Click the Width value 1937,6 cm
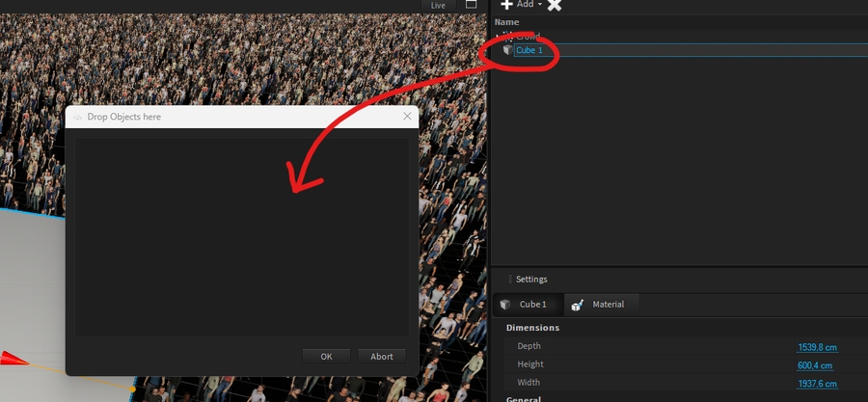The image size is (868, 402). pyautogui.click(x=817, y=384)
